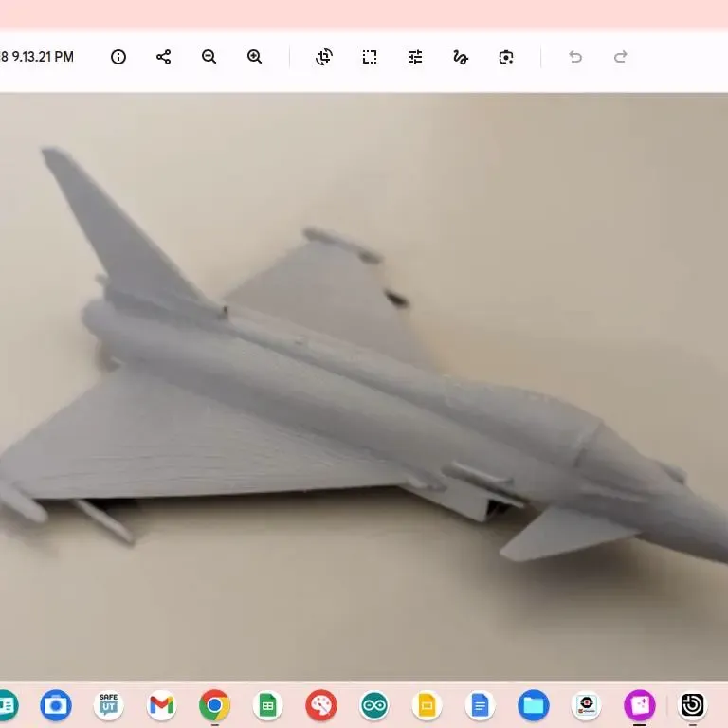
Task: Click the lens image search icon
Action: click(506, 57)
